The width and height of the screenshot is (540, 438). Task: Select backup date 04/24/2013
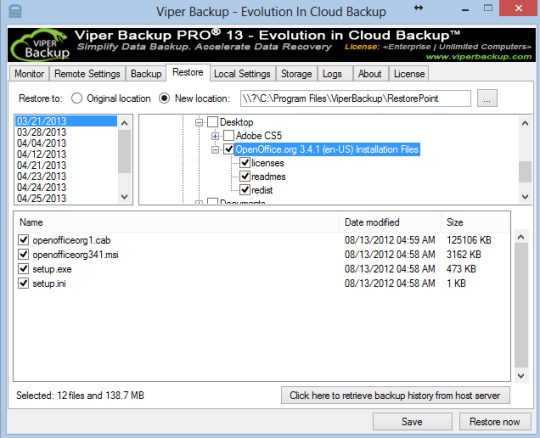[x=66, y=187]
